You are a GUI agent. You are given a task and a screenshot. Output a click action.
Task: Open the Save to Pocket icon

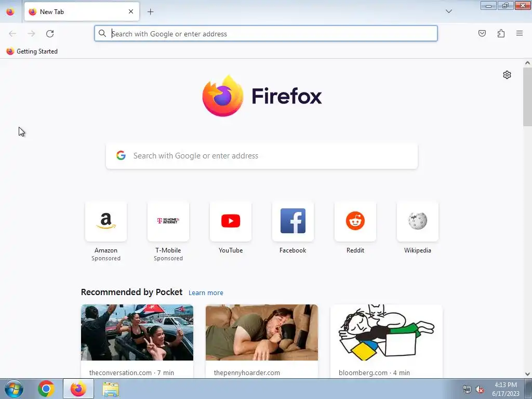[482, 33]
